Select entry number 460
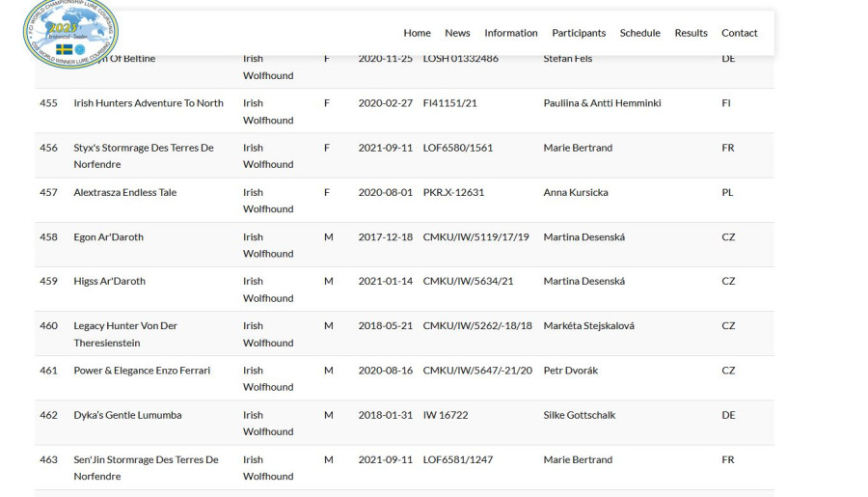 (49, 326)
